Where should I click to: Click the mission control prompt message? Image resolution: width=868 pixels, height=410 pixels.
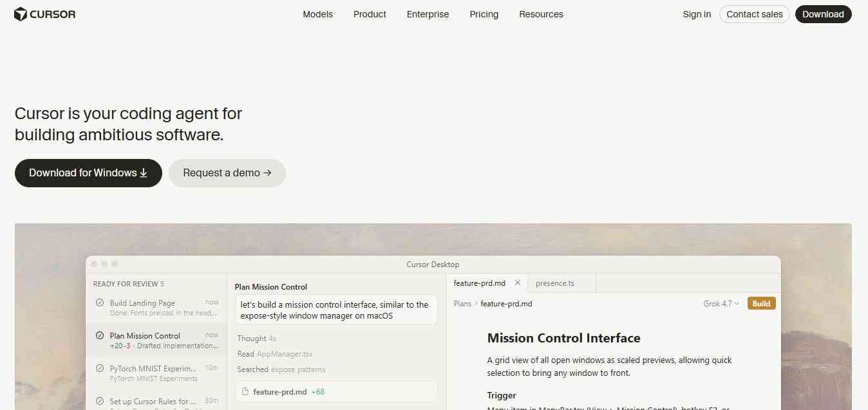(x=336, y=310)
